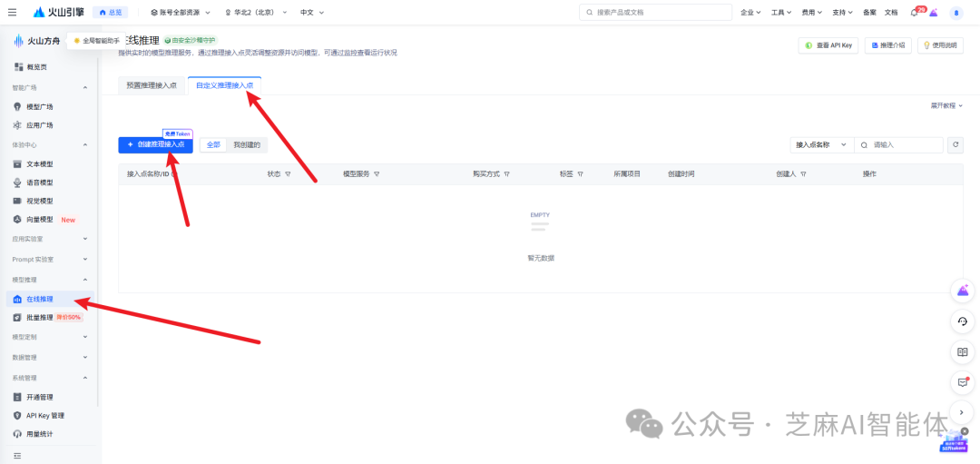Viewport: 980px width, 464px height.
Task: Open the user avatar menu
Action: pos(956,13)
